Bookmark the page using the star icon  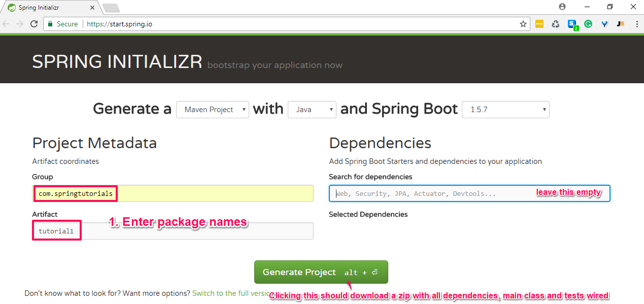(523, 24)
